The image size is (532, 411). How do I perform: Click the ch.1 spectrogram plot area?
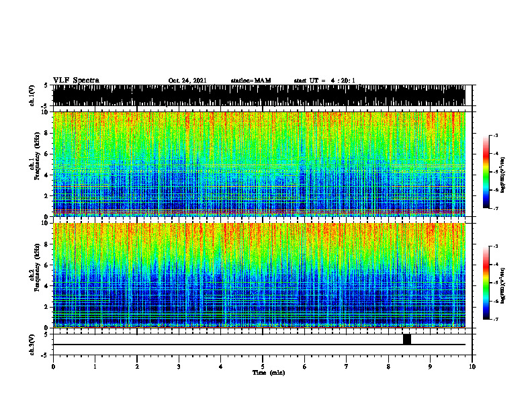[x=259, y=164]
